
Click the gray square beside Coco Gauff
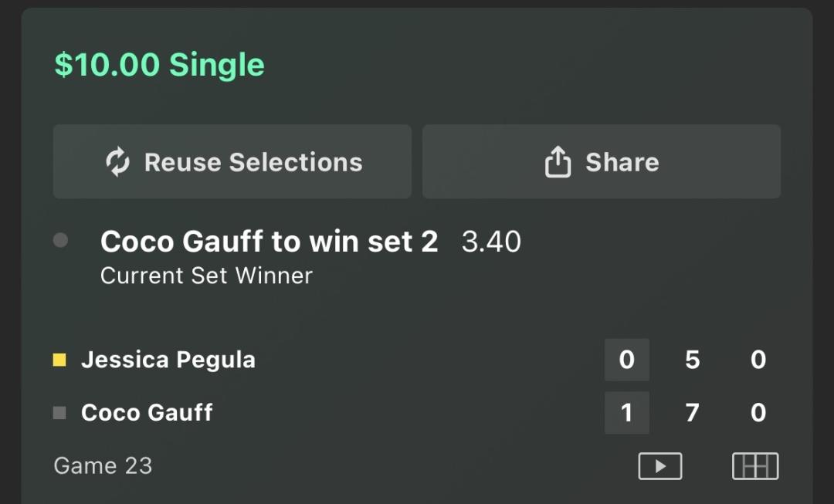click(59, 413)
